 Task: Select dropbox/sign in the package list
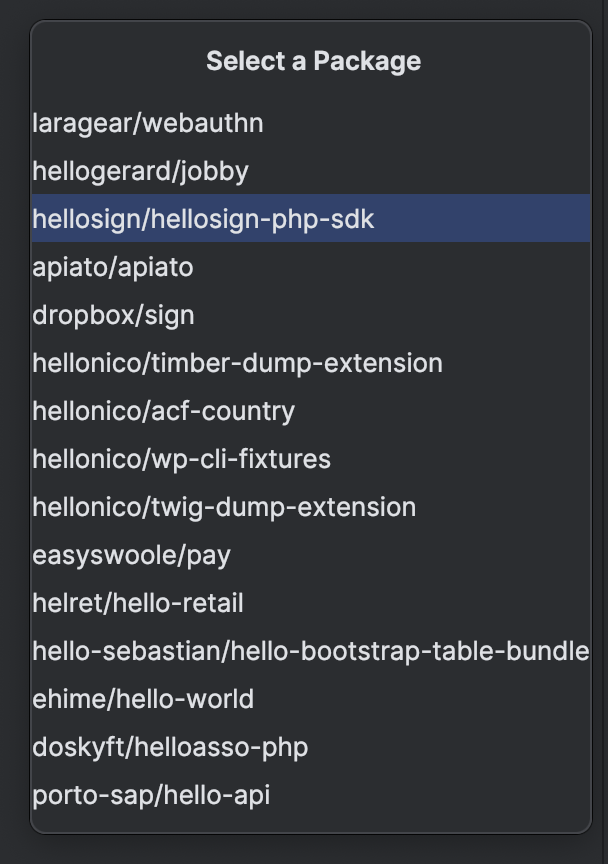113,315
